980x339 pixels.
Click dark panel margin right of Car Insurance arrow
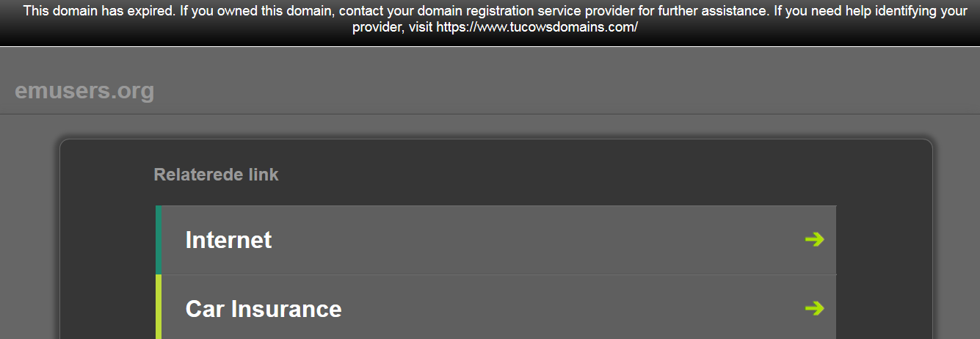(x=883, y=308)
